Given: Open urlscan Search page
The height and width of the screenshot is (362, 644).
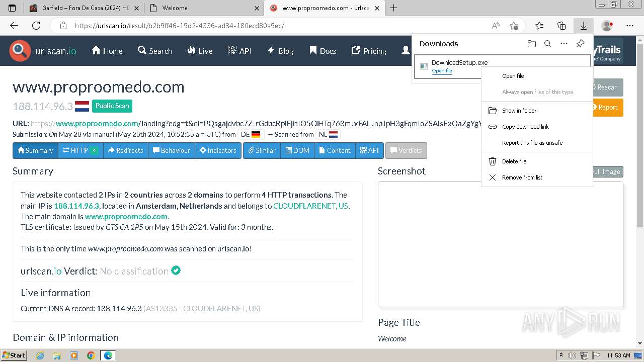Looking at the screenshot, I should tap(155, 51).
